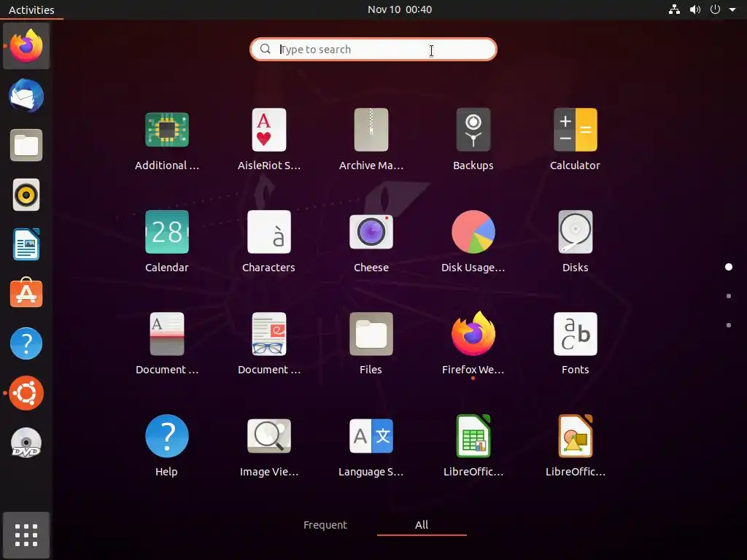Open Files from the dock
The image size is (747, 560).
tap(26, 145)
